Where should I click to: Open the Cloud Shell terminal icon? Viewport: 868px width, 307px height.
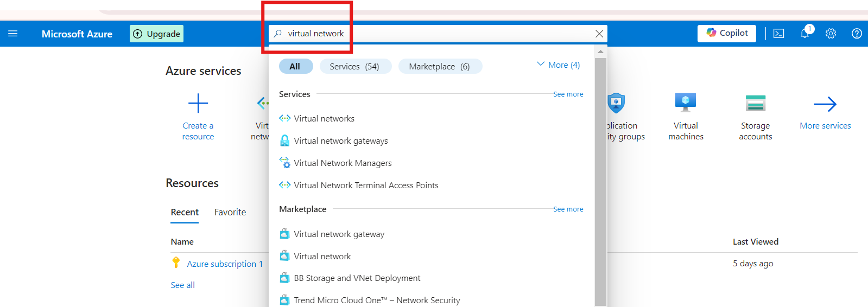click(x=778, y=34)
